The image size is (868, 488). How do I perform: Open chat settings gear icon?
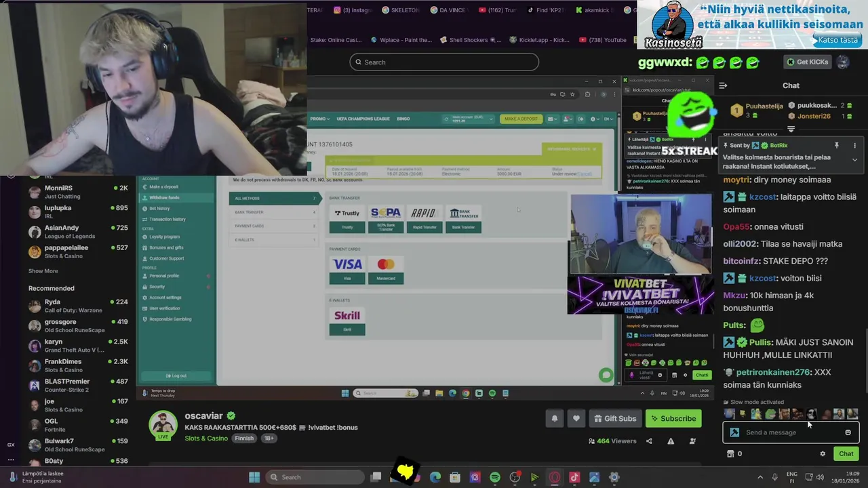coord(823,454)
